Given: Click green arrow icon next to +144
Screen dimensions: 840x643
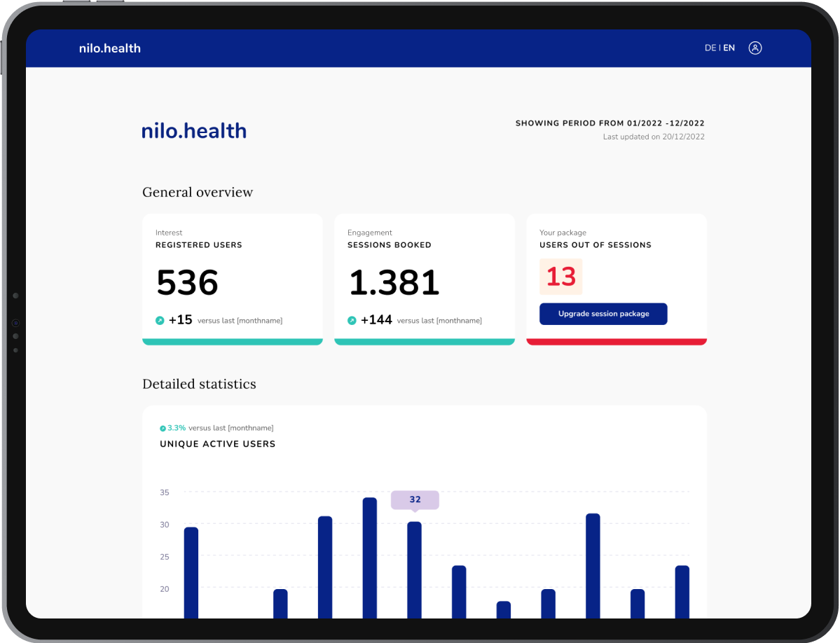Looking at the screenshot, I should click(x=352, y=321).
